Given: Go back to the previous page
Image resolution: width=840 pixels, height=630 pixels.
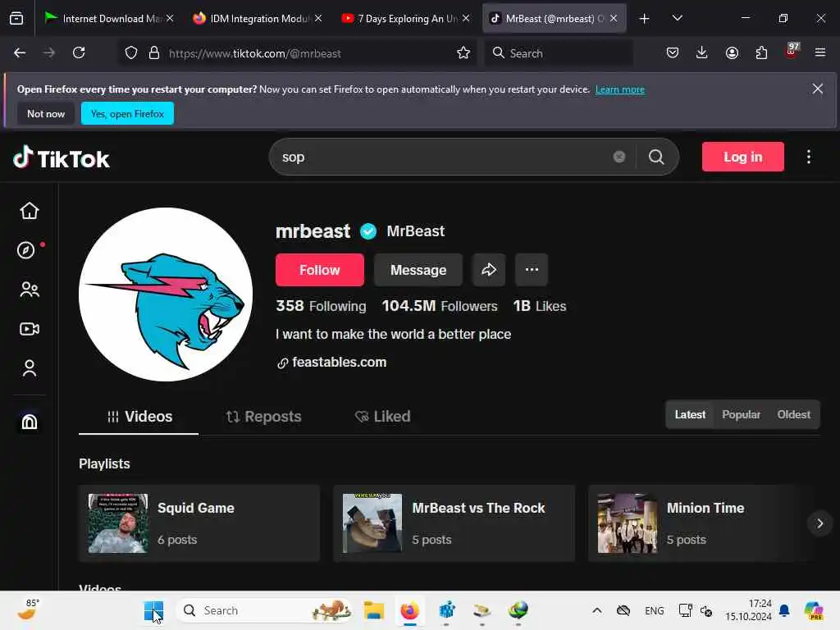Looking at the screenshot, I should 20,52.
